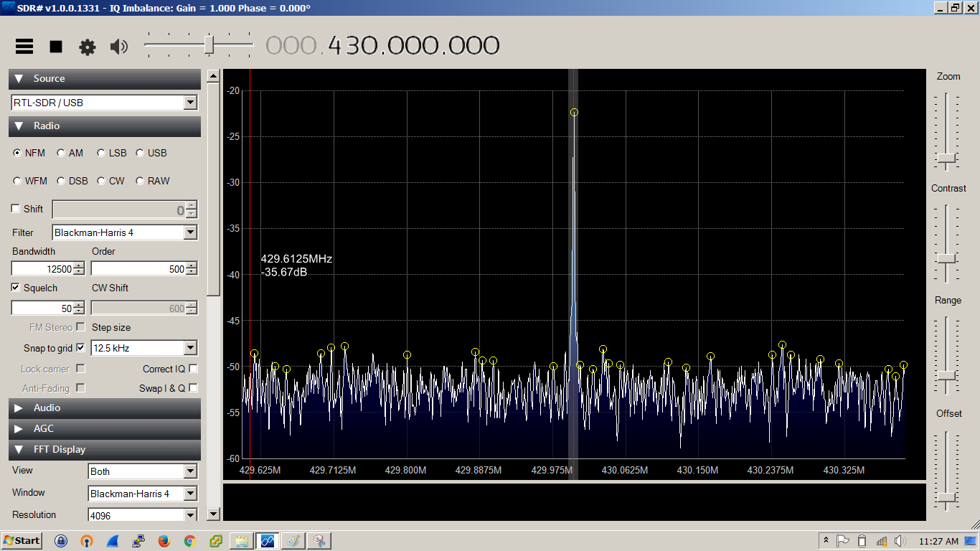Image resolution: width=980 pixels, height=551 pixels.
Task: Expand the AGC panel
Action: tap(105, 429)
